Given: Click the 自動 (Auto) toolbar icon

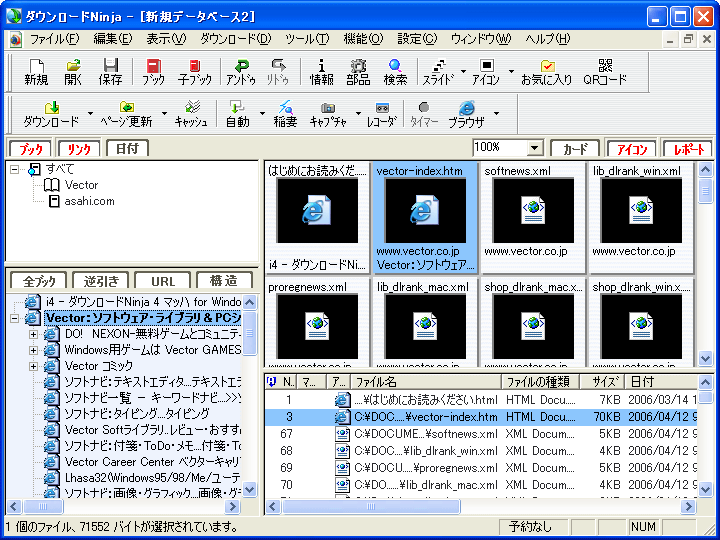Looking at the screenshot, I should coord(238,114).
